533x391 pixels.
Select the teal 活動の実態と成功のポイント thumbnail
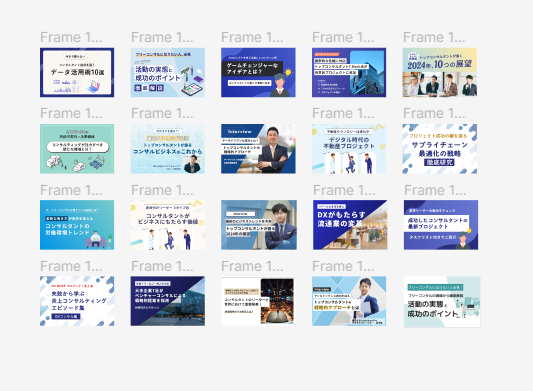click(442, 302)
